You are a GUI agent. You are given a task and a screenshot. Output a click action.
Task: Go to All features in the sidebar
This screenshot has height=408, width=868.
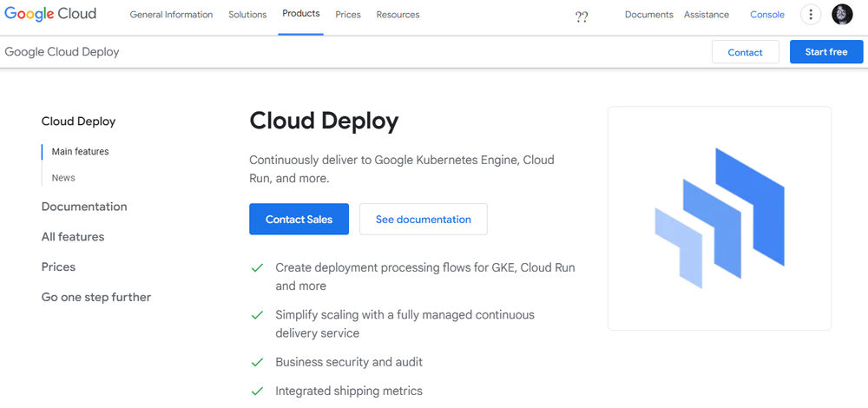point(73,237)
